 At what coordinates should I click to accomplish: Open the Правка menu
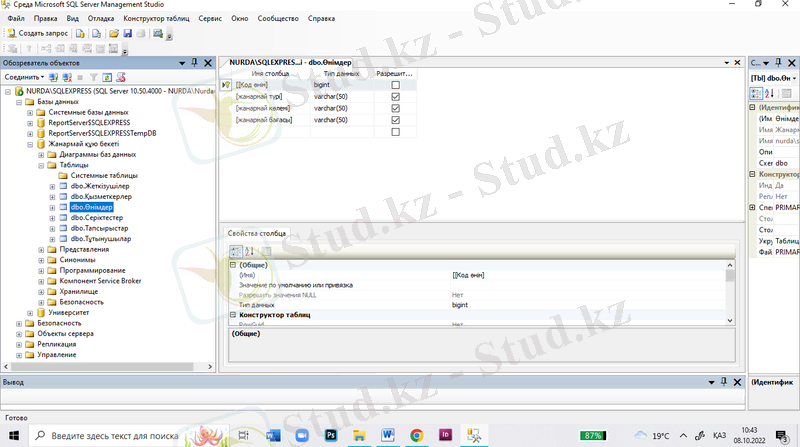point(45,18)
